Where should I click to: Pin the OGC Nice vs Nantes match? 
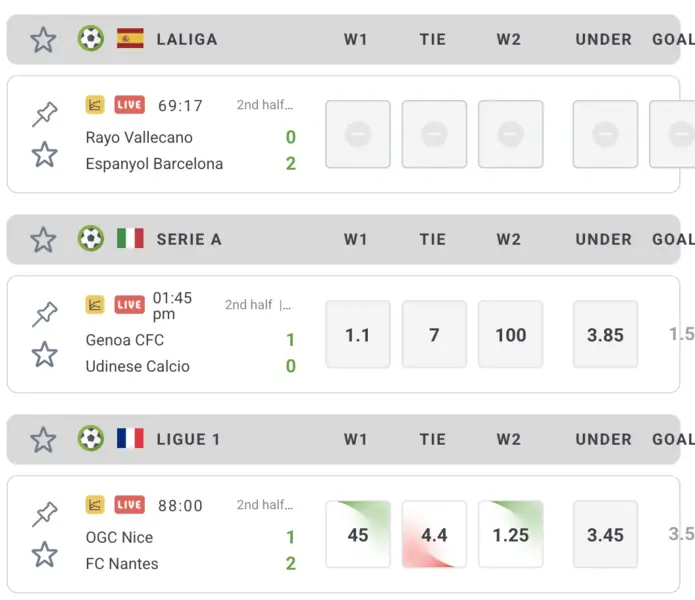(44, 514)
